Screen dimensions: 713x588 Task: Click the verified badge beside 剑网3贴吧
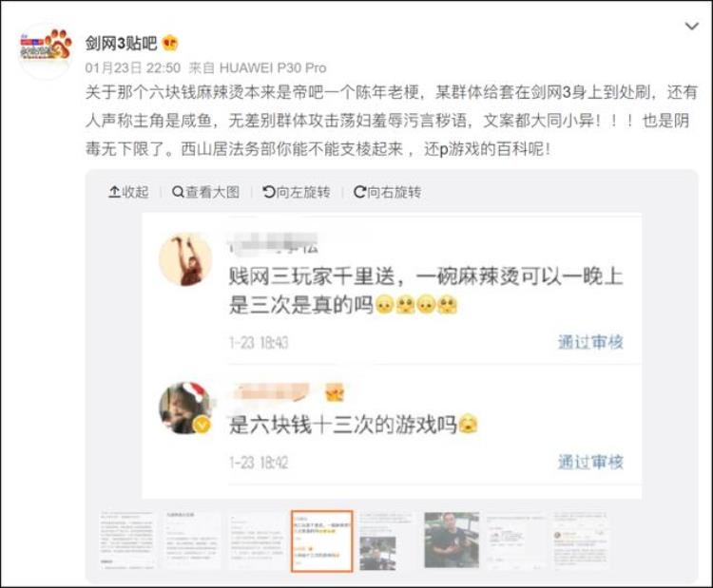tap(169, 44)
